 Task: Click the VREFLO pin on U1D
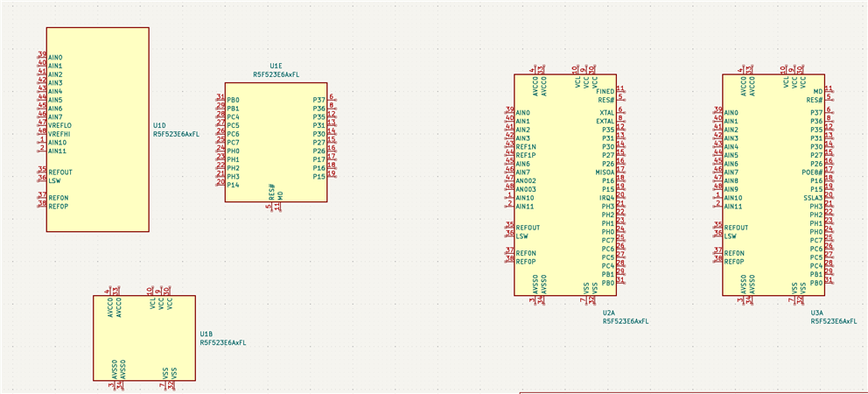(x=59, y=125)
